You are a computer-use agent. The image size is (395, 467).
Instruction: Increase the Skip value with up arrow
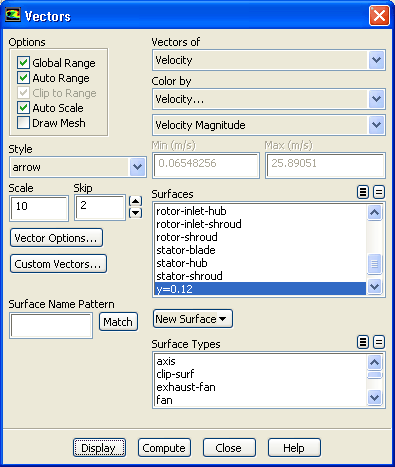[135, 201]
